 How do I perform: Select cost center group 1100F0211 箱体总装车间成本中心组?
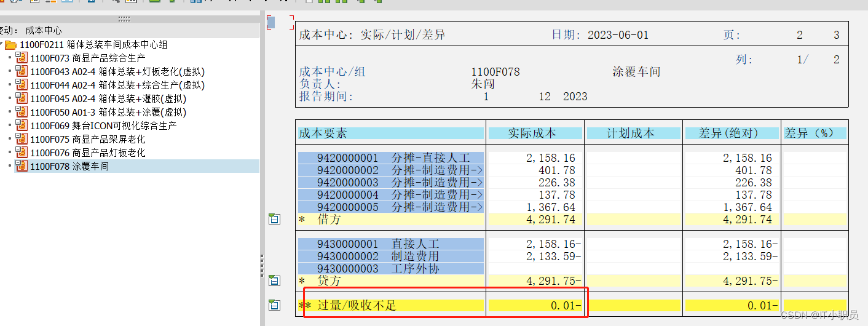[x=93, y=45]
